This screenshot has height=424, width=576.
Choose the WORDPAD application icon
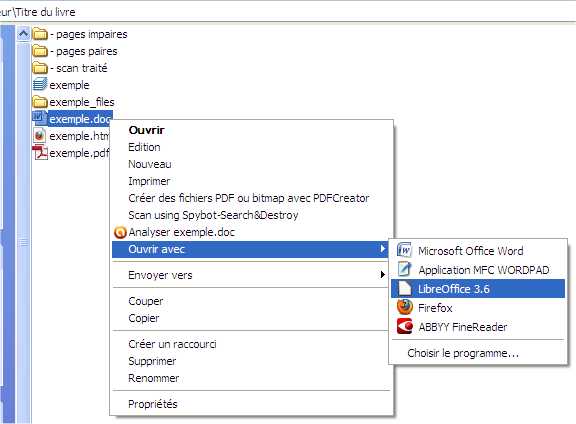point(404,269)
